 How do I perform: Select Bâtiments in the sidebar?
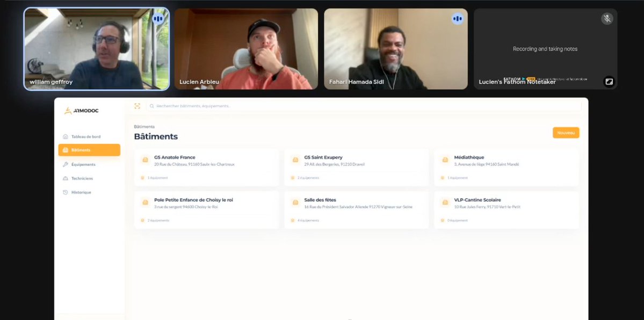tap(89, 150)
